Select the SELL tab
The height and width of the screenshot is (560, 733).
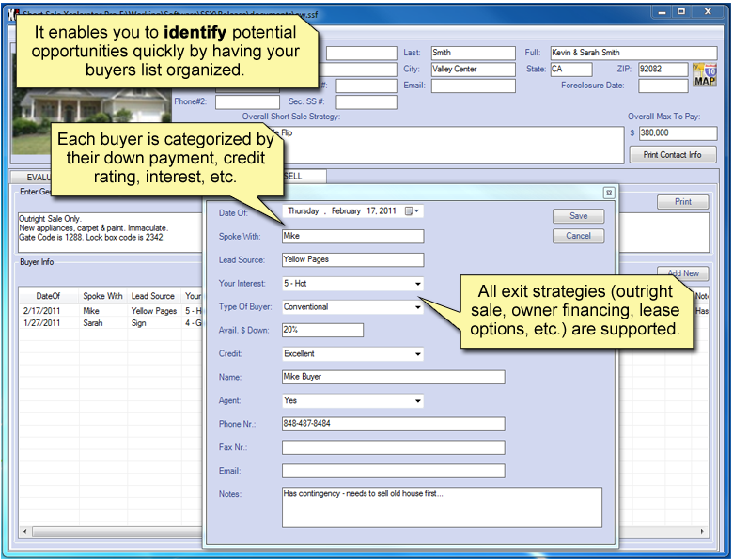(x=304, y=177)
